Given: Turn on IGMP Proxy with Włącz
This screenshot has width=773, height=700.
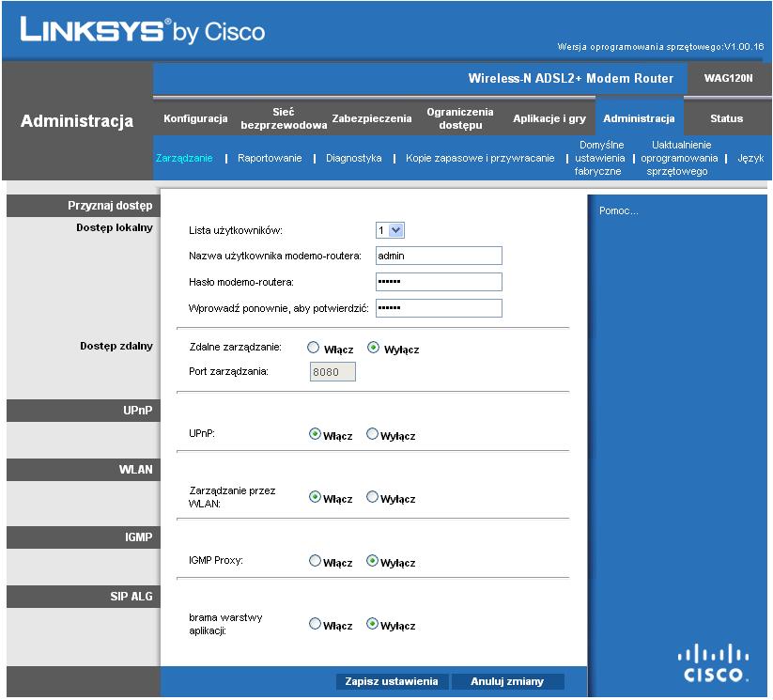Looking at the screenshot, I should 315,560.
